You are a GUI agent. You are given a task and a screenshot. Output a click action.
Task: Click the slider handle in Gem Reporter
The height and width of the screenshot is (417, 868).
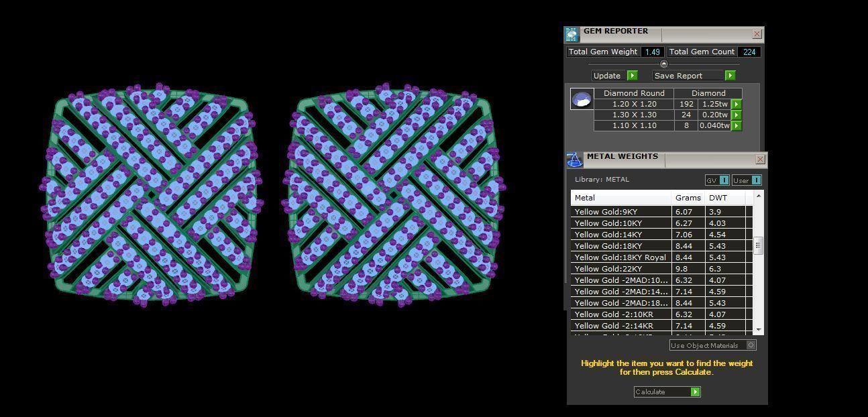(x=663, y=64)
